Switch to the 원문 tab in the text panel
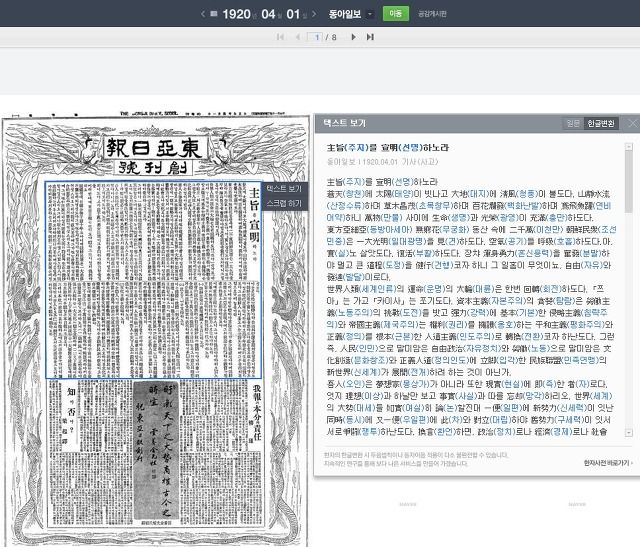640x547 pixels. click(x=573, y=123)
